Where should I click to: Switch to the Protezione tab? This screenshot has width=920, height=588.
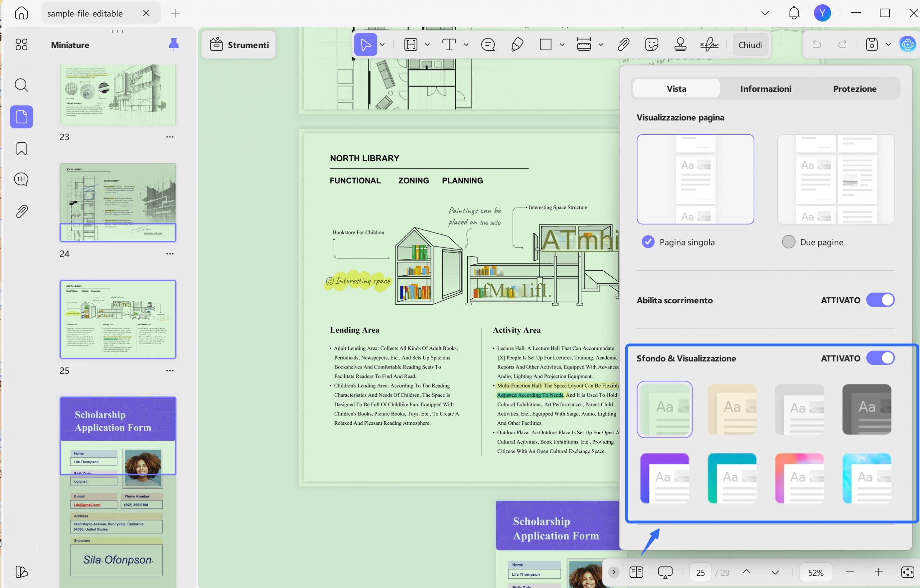coord(855,89)
